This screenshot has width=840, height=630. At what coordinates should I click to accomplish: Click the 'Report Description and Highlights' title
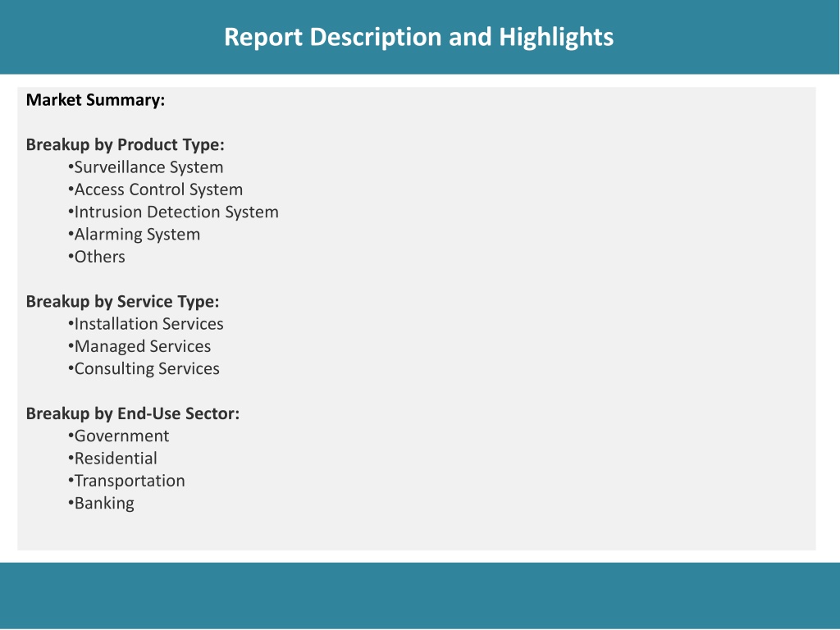418,38
